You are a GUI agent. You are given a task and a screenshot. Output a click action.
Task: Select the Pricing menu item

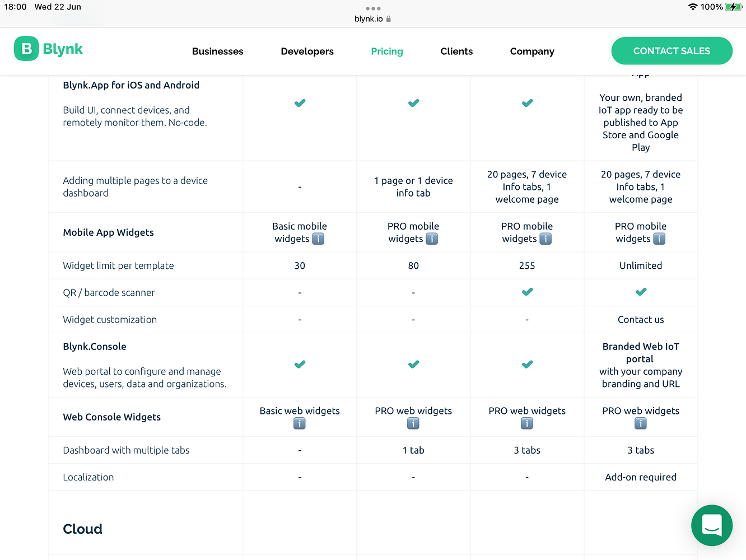pyautogui.click(x=386, y=51)
